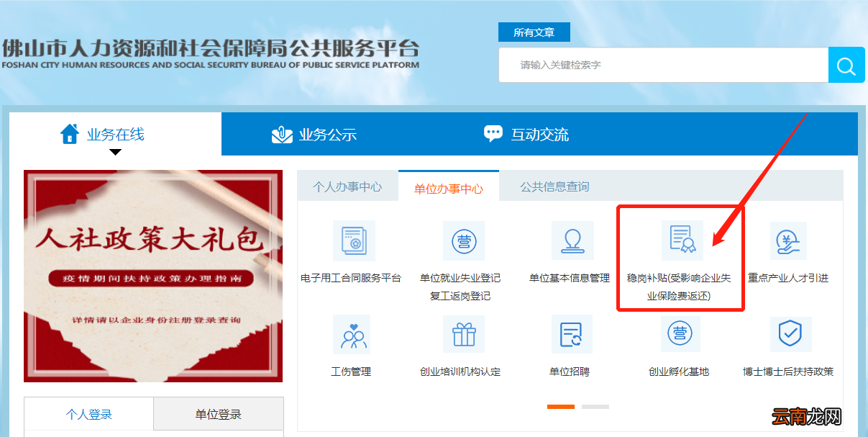The height and width of the screenshot is (437, 868).
Task: Open the 互动交流 menu
Action: click(526, 134)
